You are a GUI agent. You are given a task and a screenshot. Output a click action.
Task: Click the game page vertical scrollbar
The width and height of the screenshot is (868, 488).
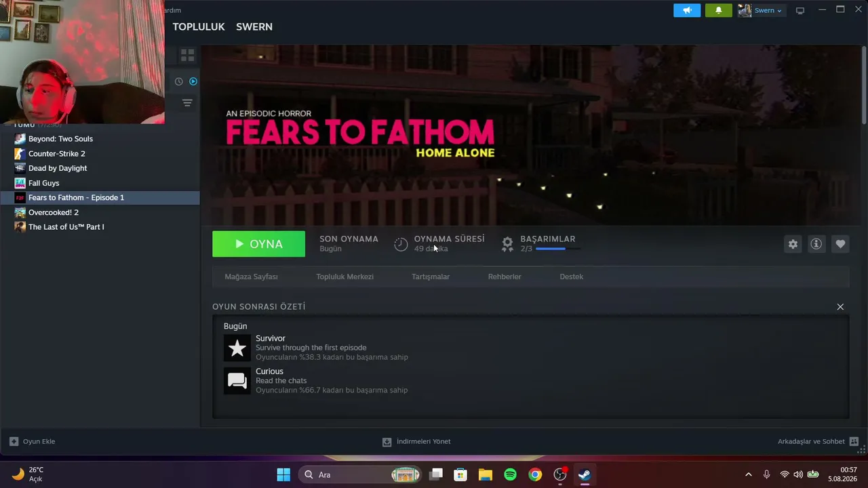(x=864, y=85)
